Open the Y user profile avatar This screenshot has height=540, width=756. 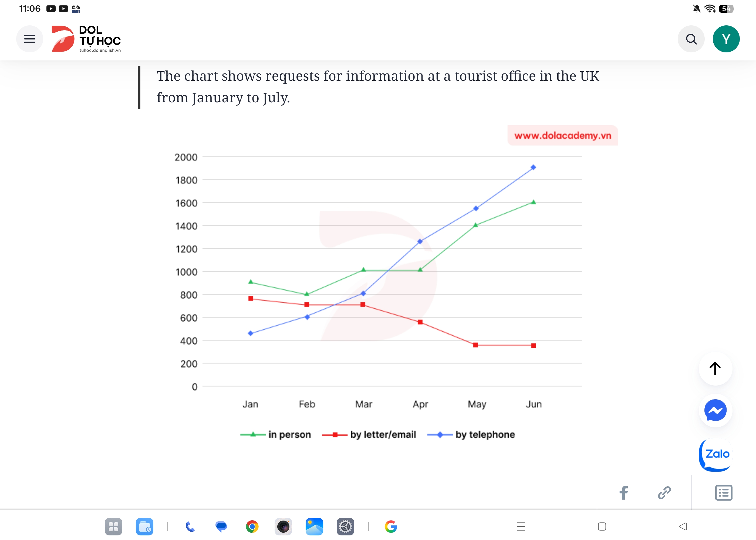(726, 39)
